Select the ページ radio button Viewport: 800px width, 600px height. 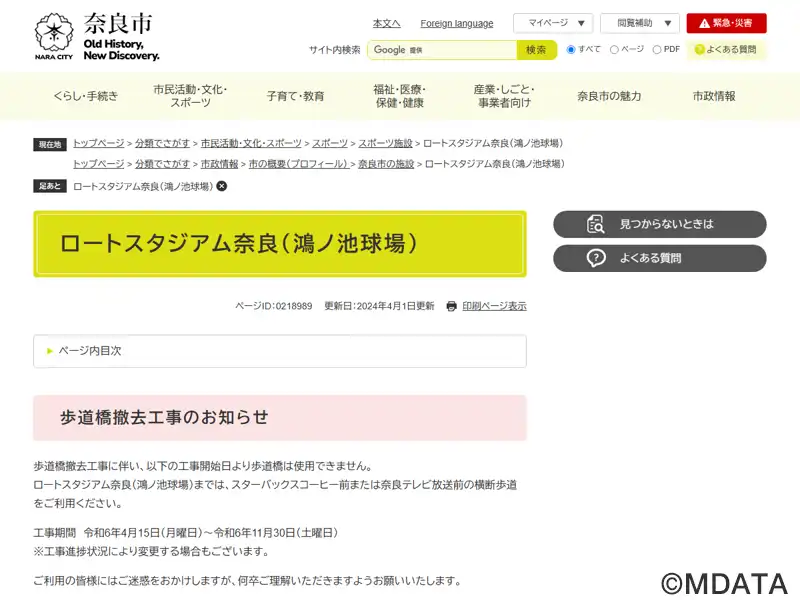tap(614, 49)
